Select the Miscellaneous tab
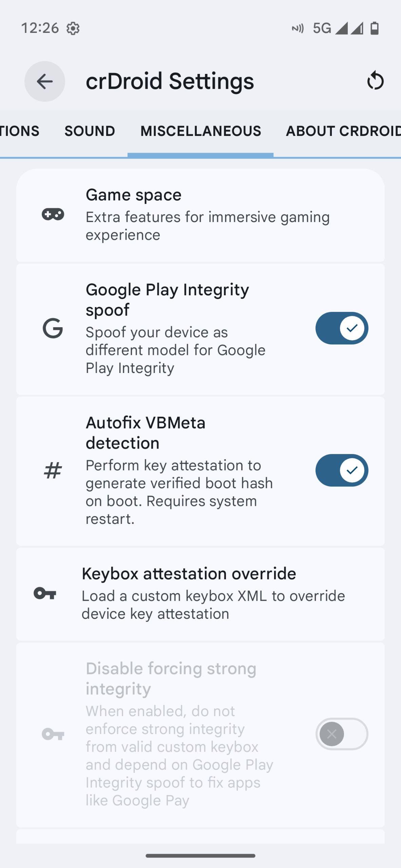Screen dimensions: 401x868 tap(200, 131)
